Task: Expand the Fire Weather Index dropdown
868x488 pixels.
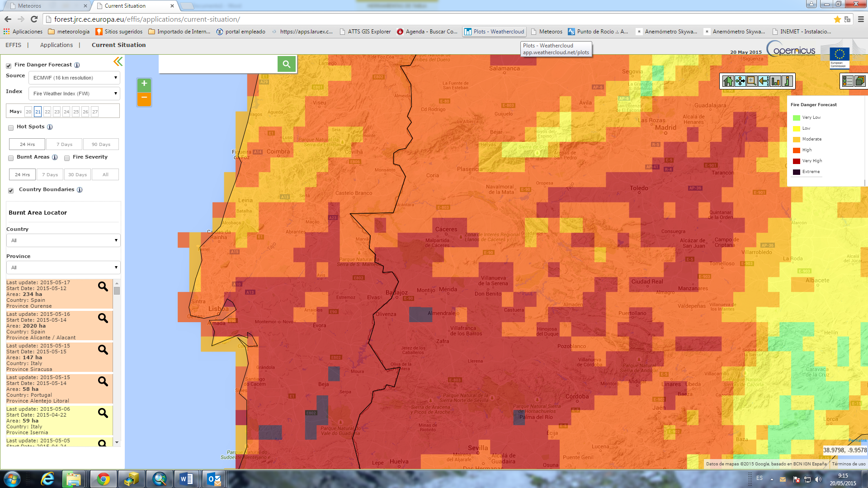Action: pos(74,94)
